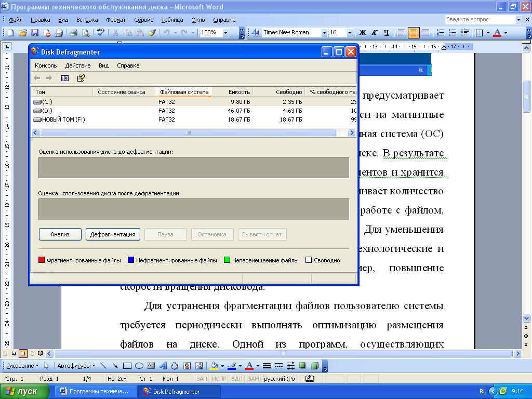Open the Fill Color dropdown arrow in Drawing toolbar

point(222,366)
